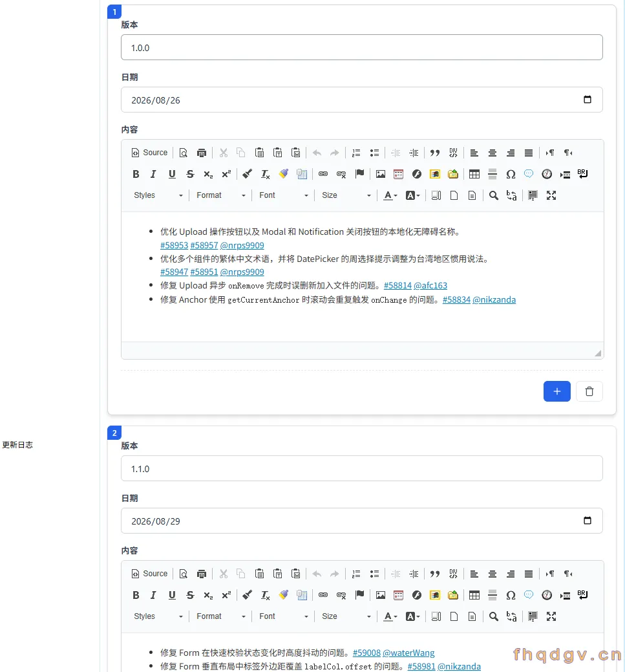Click the Link icon in first editor
The image size is (625, 672).
pyautogui.click(x=323, y=174)
